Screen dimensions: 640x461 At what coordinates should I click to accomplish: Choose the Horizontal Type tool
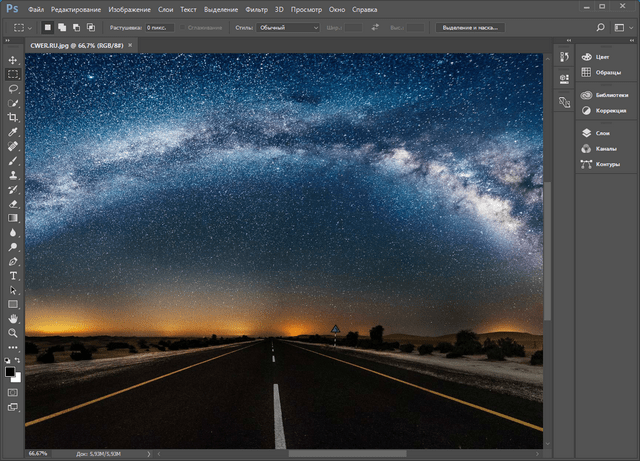tap(13, 275)
